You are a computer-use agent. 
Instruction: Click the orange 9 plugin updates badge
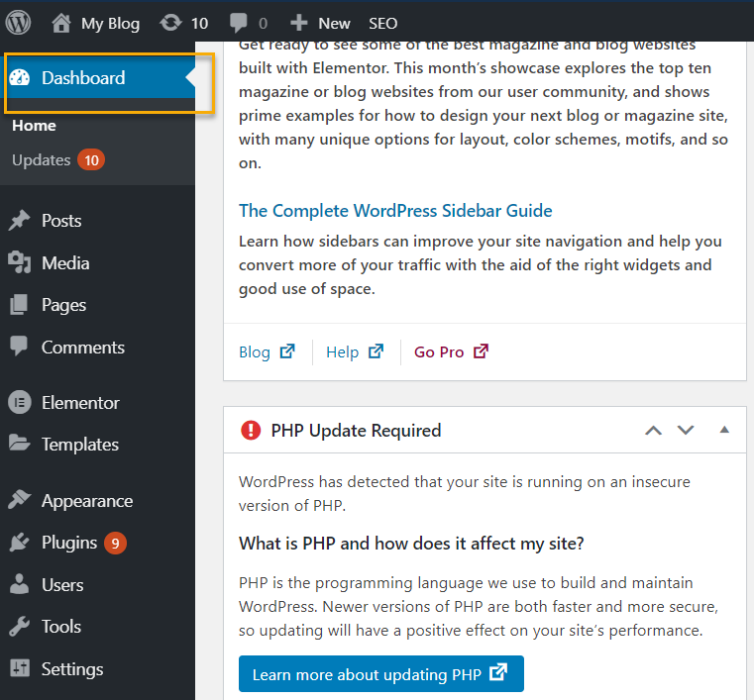click(x=115, y=543)
